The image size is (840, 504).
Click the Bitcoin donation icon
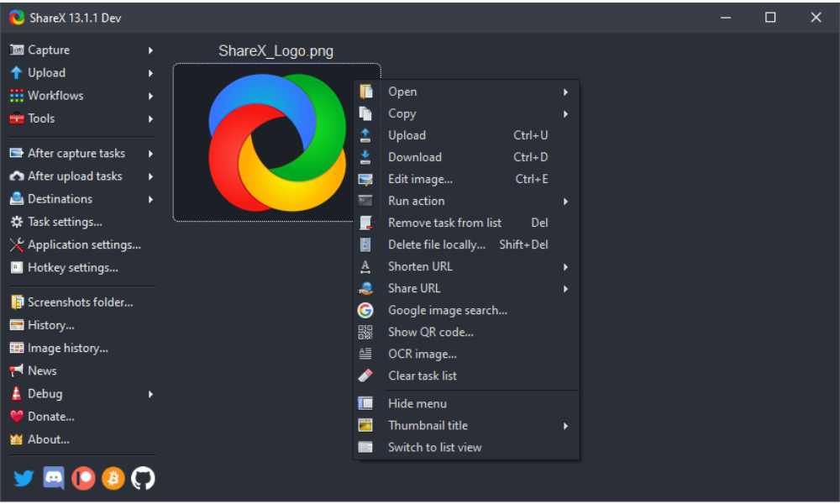(113, 478)
